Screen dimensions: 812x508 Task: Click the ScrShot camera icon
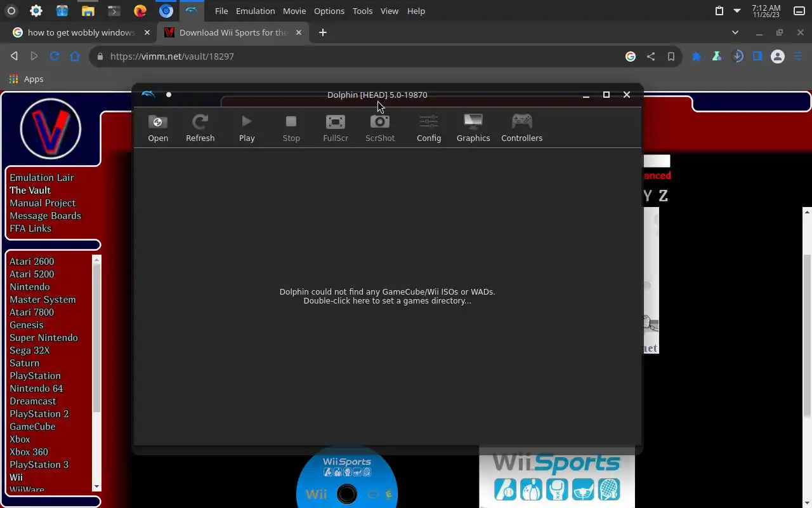[380, 121]
